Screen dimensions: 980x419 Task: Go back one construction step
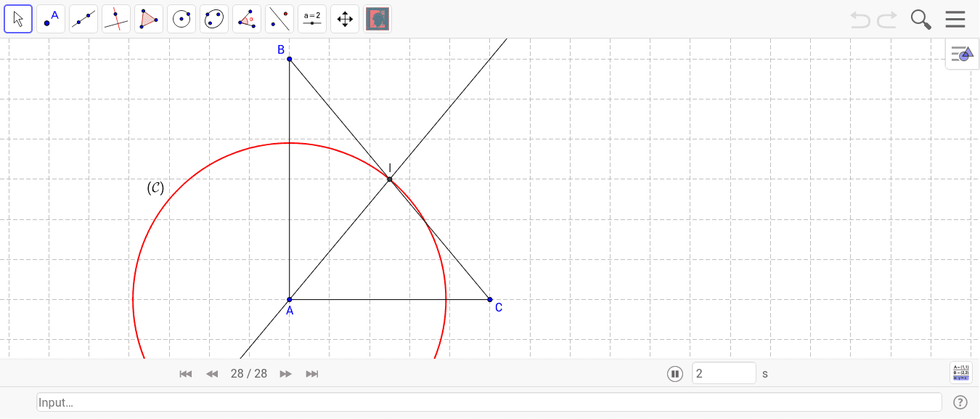pyautogui.click(x=212, y=374)
